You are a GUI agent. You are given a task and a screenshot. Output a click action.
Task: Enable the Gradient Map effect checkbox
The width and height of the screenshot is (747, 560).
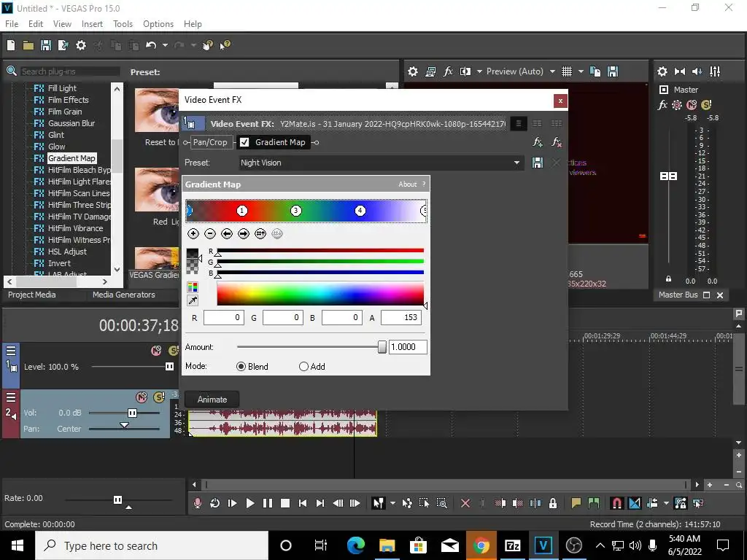click(244, 142)
